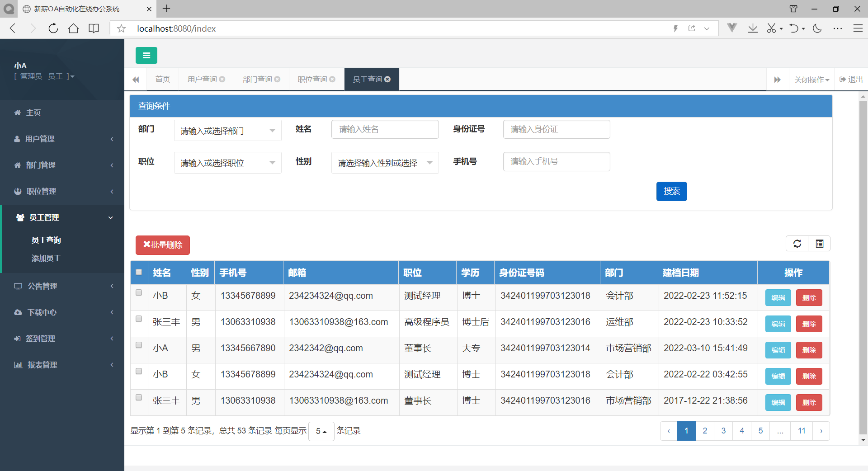Go to last page 11
Image resolution: width=868 pixels, height=471 pixels.
(x=802, y=431)
